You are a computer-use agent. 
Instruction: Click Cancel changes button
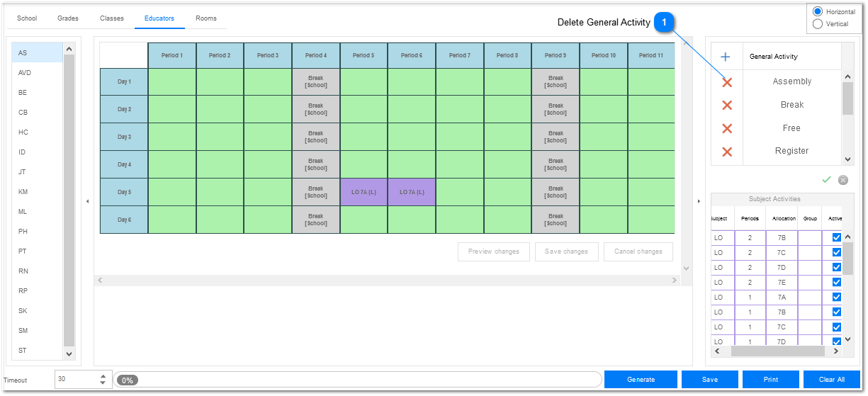tap(638, 251)
